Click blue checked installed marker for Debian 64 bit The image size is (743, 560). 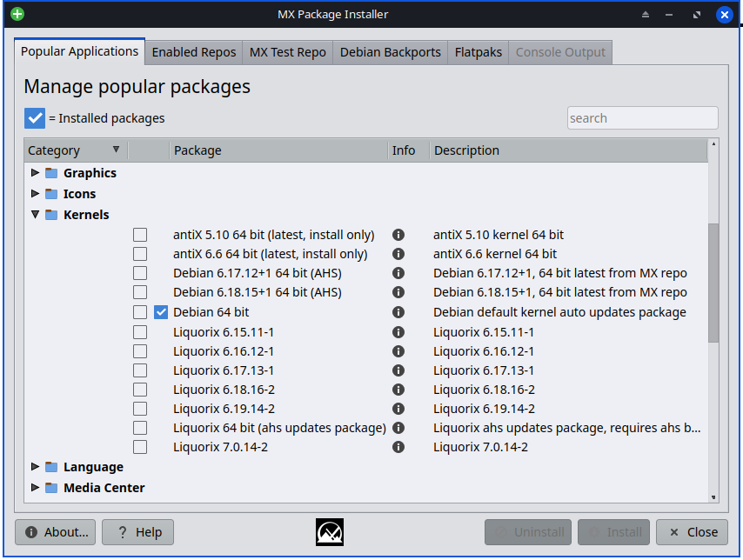161,312
